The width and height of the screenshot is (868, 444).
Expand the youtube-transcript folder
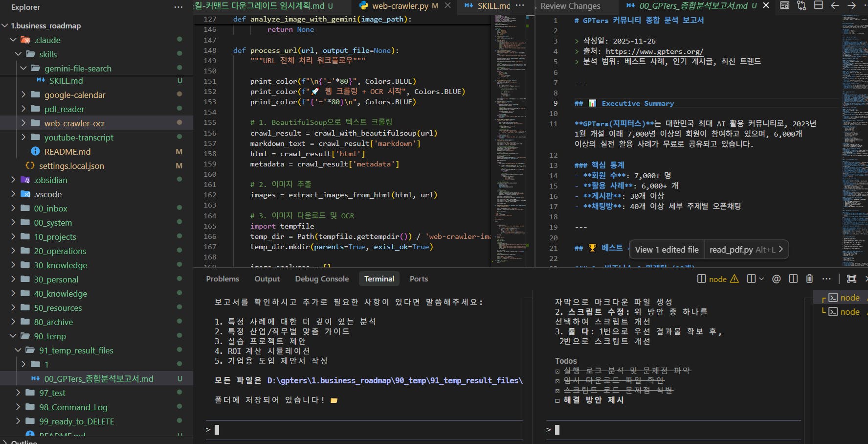pos(23,137)
